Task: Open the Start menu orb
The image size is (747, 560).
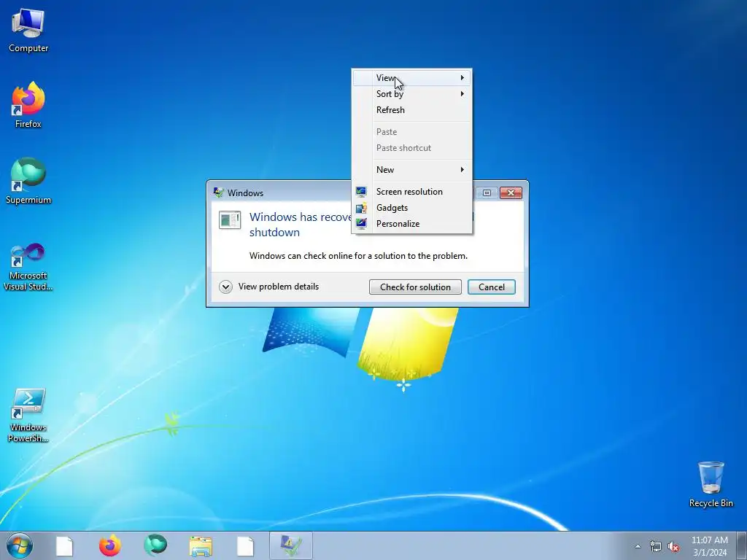Action: [20, 545]
